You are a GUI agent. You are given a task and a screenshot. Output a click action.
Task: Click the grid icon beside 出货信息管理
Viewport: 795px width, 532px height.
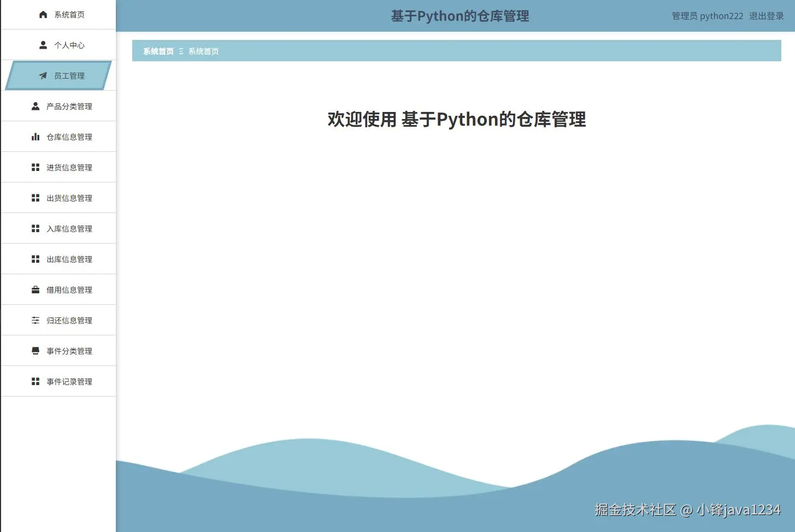coord(36,198)
